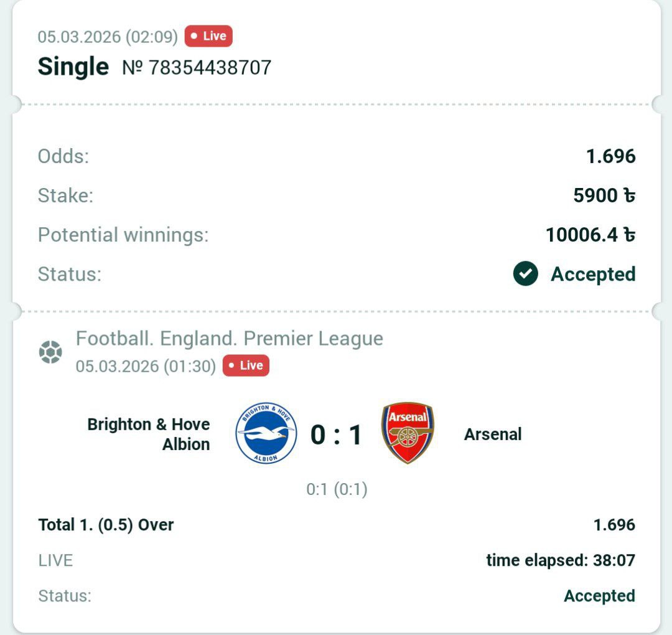Screen dimensions: 672x635
Task: Select the Brighton & Hove Albion team name
Action: [149, 434]
